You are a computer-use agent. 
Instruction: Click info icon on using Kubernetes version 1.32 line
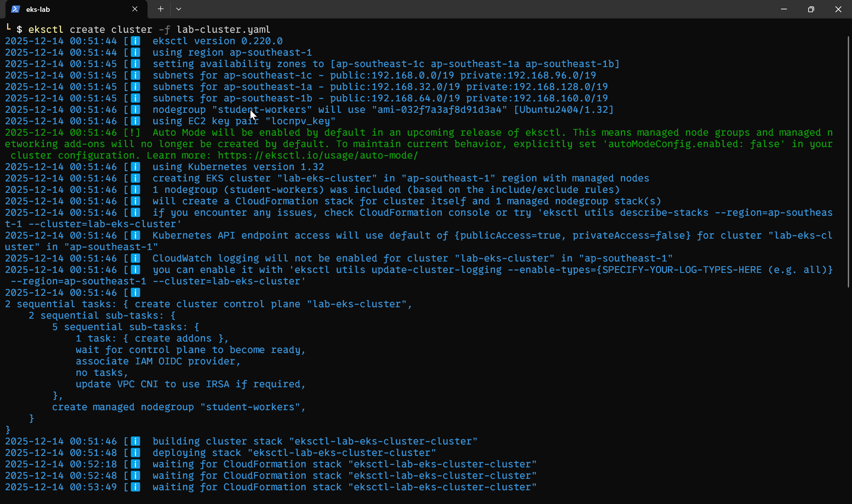click(x=135, y=167)
